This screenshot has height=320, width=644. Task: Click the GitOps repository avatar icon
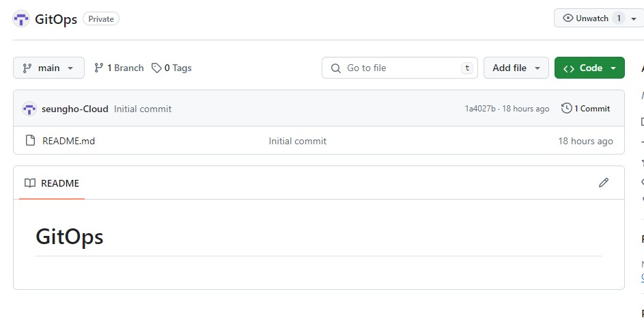(x=21, y=19)
